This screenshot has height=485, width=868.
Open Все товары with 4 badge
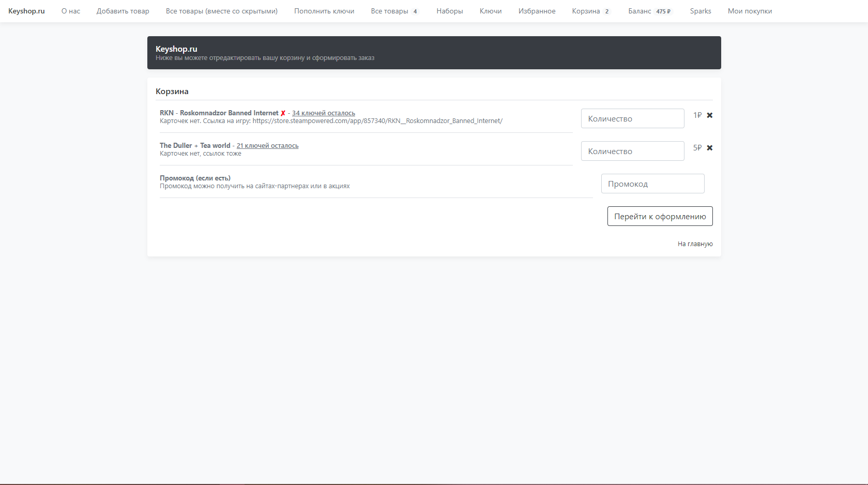point(394,11)
